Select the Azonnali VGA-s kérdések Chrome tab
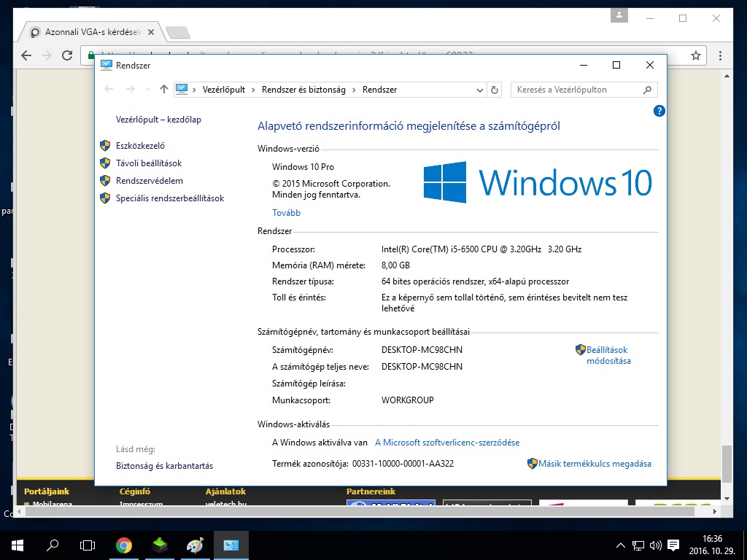This screenshot has width=747, height=560. click(x=92, y=32)
